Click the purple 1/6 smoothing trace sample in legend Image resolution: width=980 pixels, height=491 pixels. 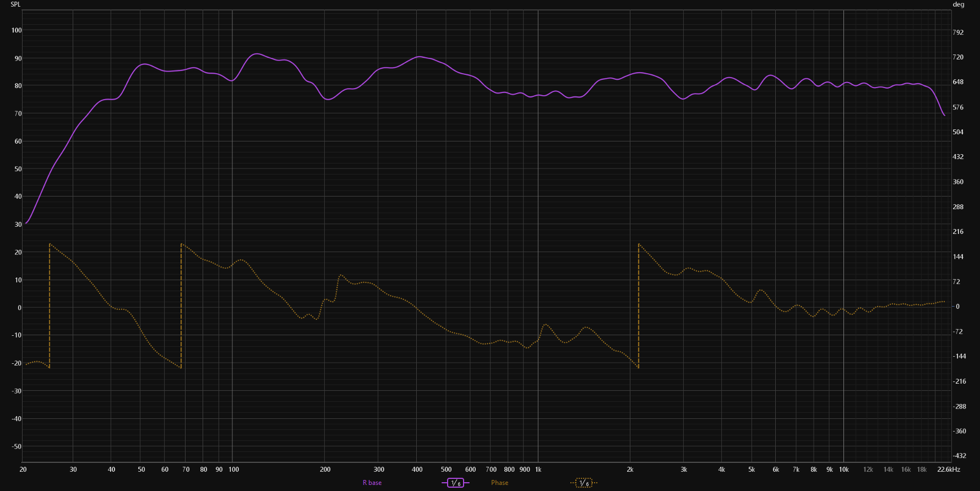pyautogui.click(x=455, y=483)
